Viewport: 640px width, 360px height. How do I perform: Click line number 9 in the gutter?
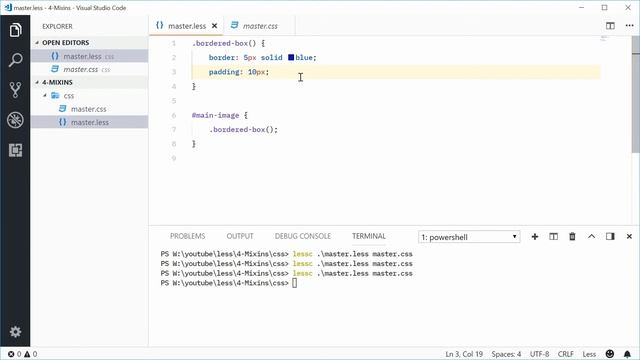tap(174, 158)
